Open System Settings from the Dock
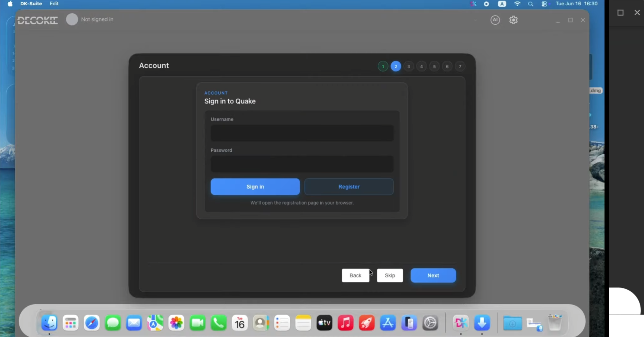This screenshot has width=644, height=337. (x=430, y=322)
